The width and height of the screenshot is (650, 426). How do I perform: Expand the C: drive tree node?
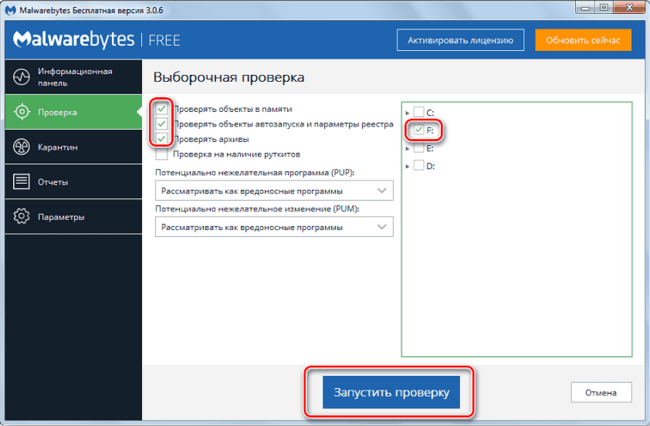click(407, 113)
